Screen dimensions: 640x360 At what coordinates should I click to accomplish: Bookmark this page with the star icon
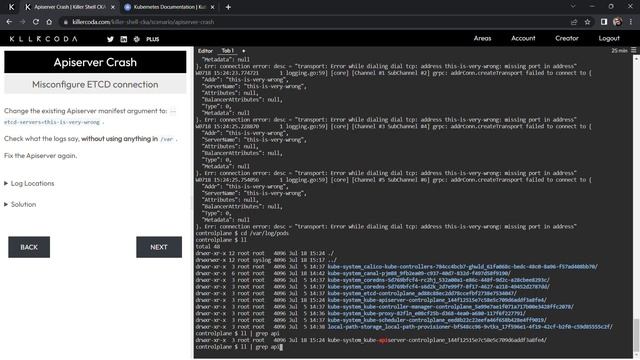[587, 22]
